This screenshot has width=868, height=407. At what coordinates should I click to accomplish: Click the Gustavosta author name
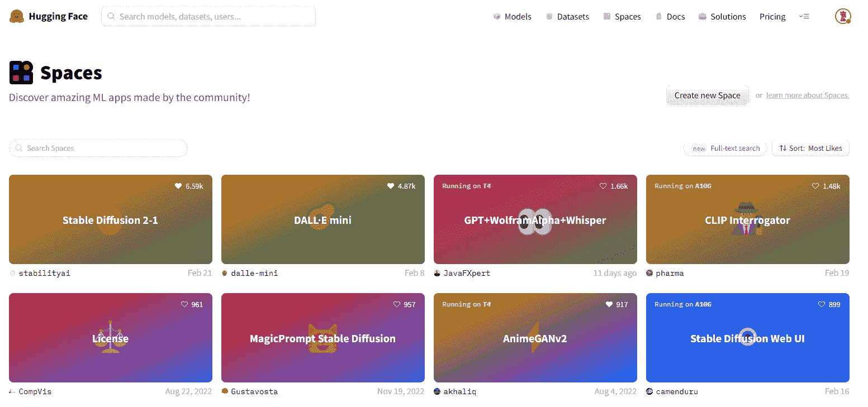point(254,391)
